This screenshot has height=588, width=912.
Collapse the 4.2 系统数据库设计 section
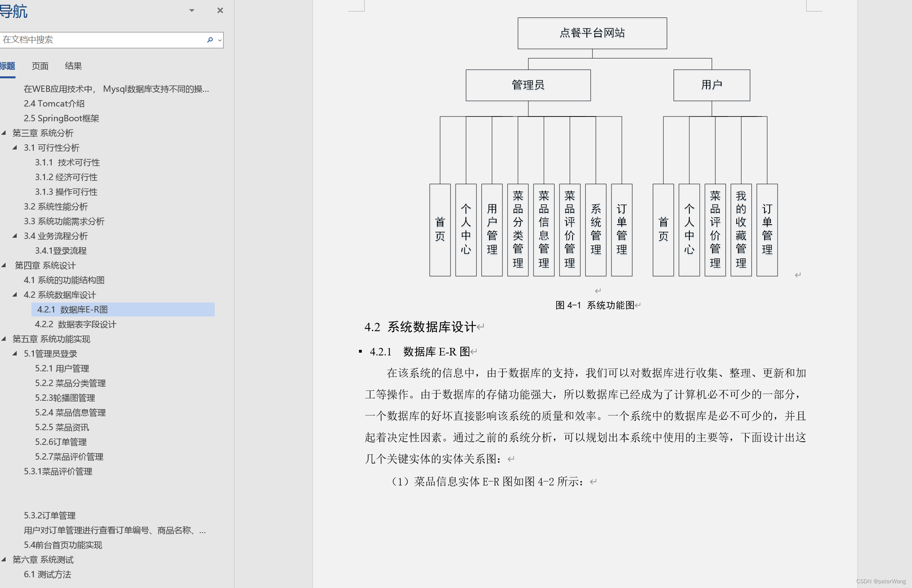point(15,295)
